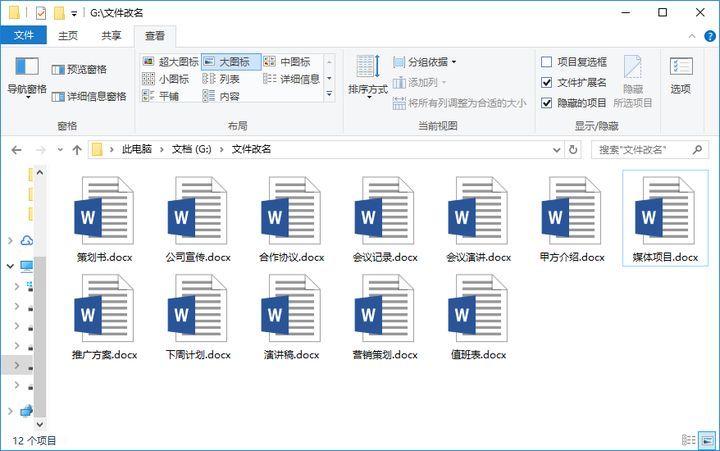The height and width of the screenshot is (451, 720).
Task: Click 文件改名 in the address bar
Action: pyautogui.click(x=251, y=149)
